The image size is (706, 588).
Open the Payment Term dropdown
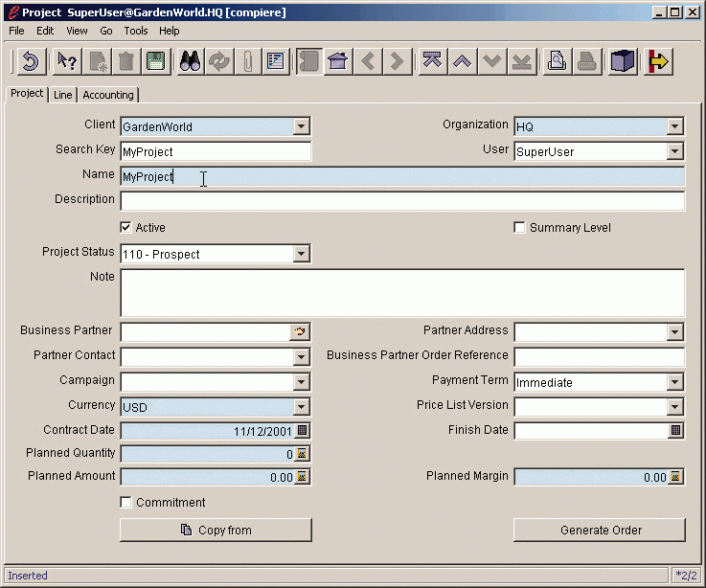(x=675, y=382)
